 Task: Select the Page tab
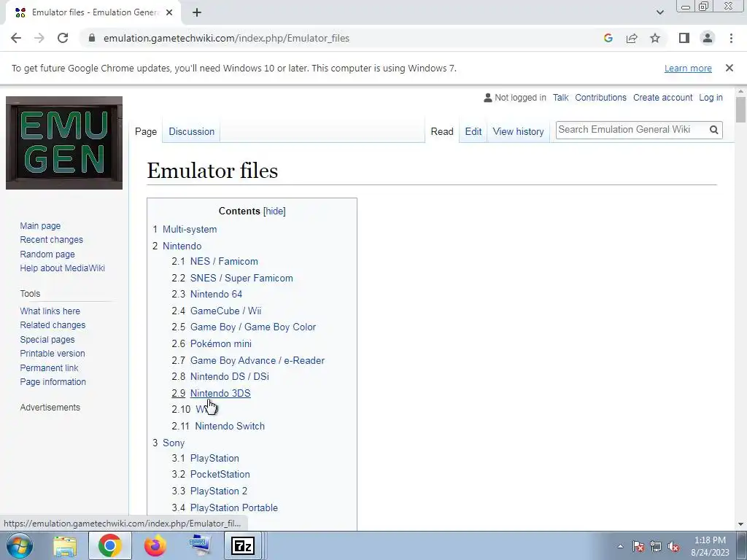(x=146, y=131)
